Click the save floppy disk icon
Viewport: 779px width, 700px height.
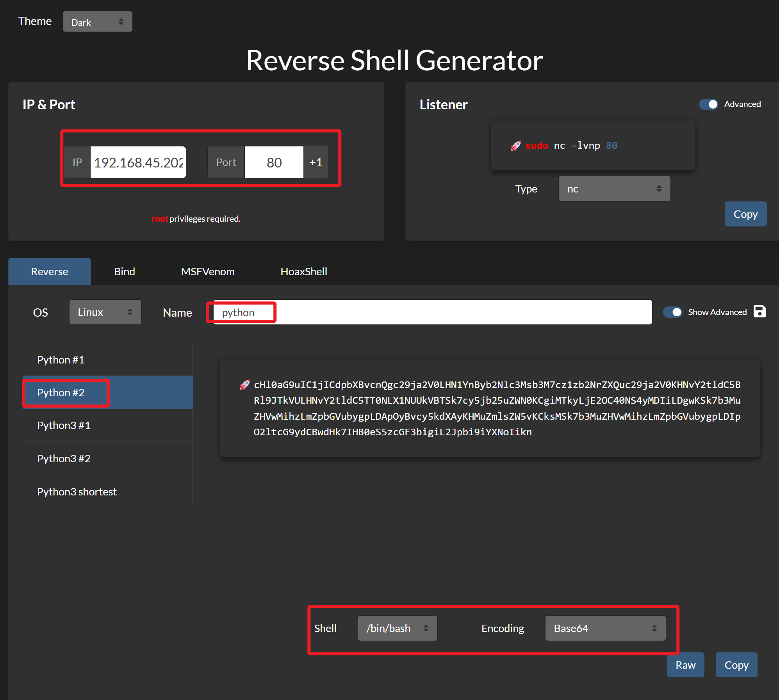759,312
